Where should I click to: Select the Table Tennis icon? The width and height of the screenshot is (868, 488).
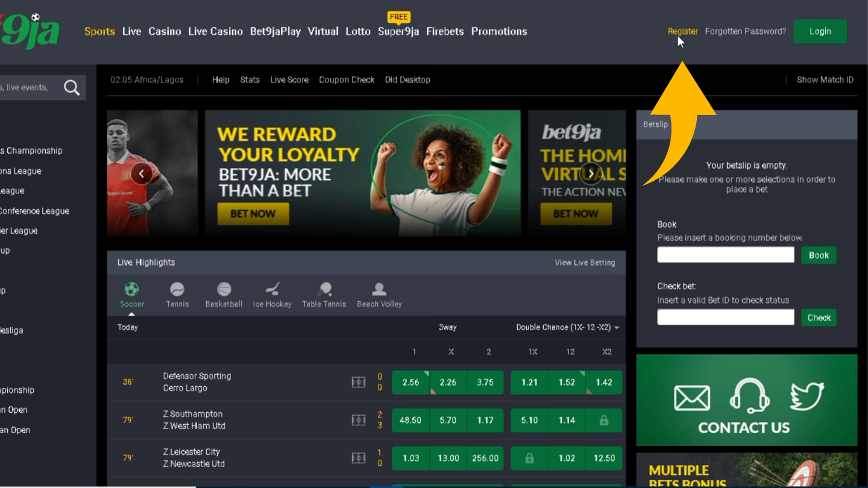point(324,289)
